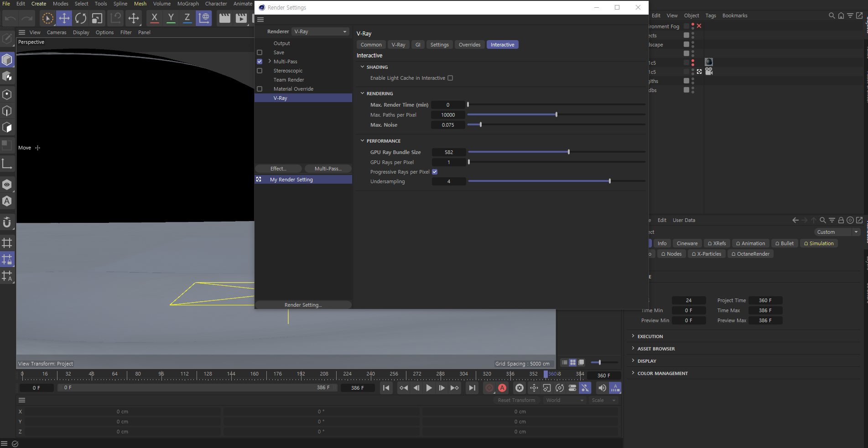Play the animation forward
The width and height of the screenshot is (868, 448).
(x=429, y=388)
